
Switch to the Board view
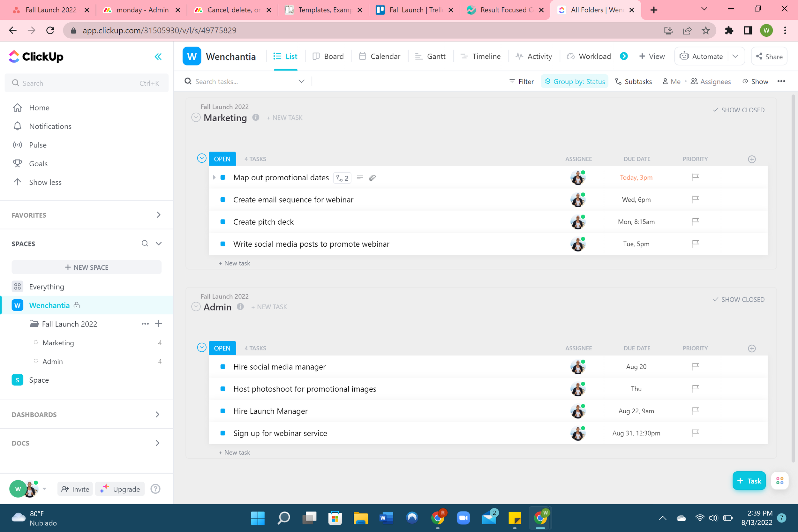click(x=328, y=56)
